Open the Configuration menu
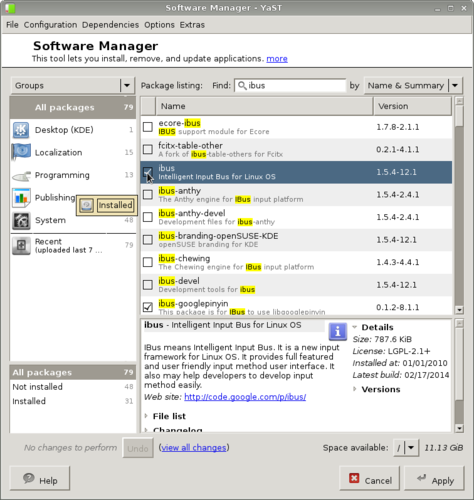The image size is (474, 500). click(x=50, y=25)
